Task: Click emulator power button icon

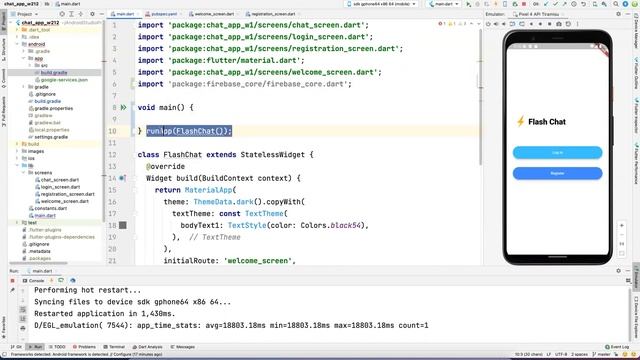Action: [488, 24]
